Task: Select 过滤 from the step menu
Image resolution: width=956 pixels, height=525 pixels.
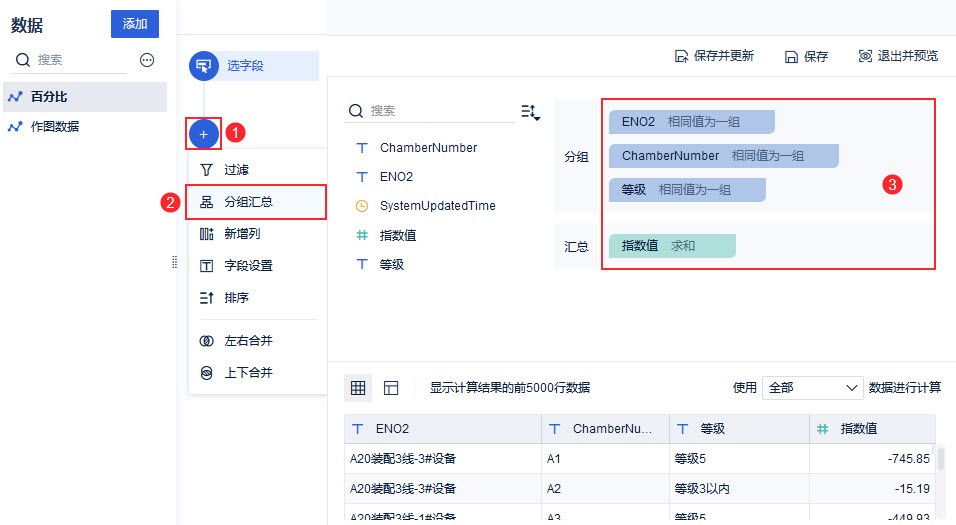Action: [237, 170]
